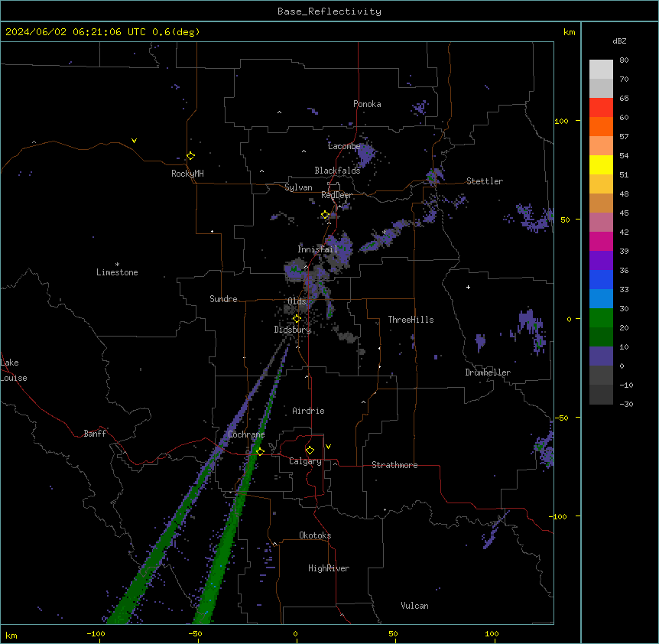Click the yellow diamond marker south of RedDeer
Screen dimensions: 659x644
(325, 215)
